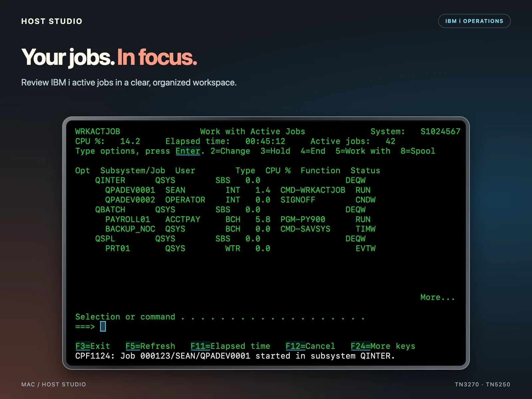Click the system name S1024567
Image resolution: width=532 pixels, height=399 pixels.
click(440, 132)
